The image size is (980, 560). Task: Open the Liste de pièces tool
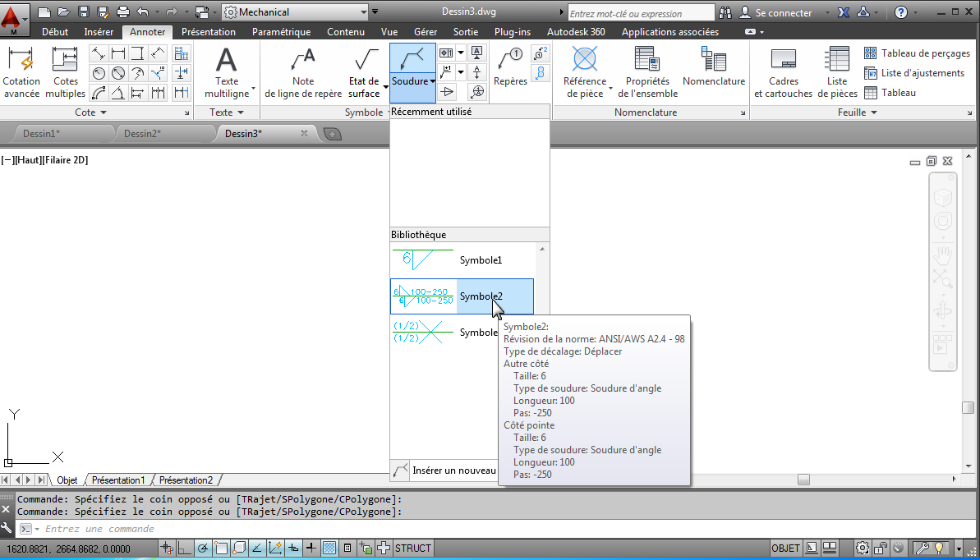[x=837, y=72]
